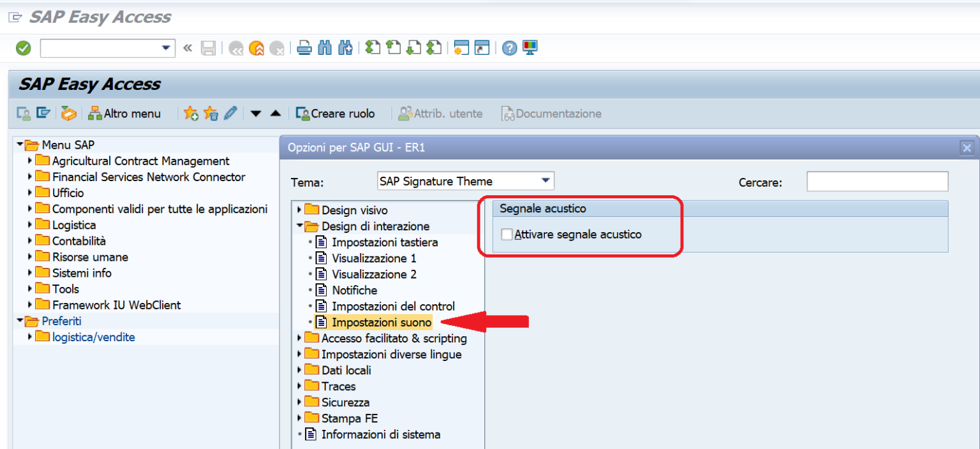Screen dimensions: 980x449
Task: Enable the Attivare segnale acustico checkbox
Action: [x=507, y=234]
